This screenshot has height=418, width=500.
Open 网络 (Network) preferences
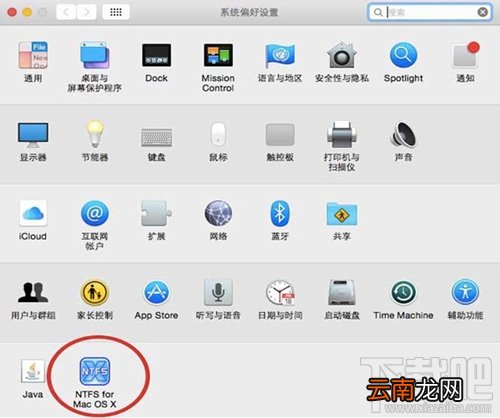(218, 213)
